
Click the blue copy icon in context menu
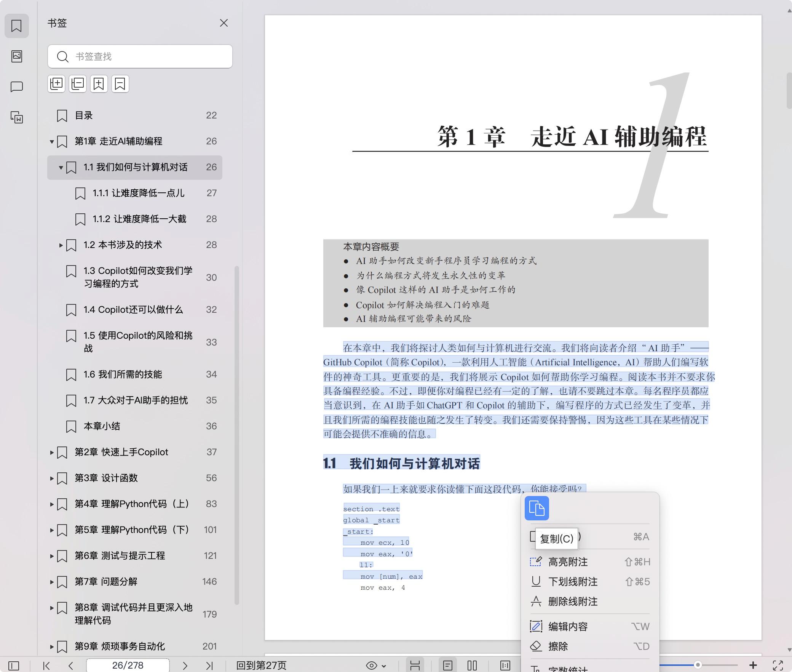click(x=537, y=508)
